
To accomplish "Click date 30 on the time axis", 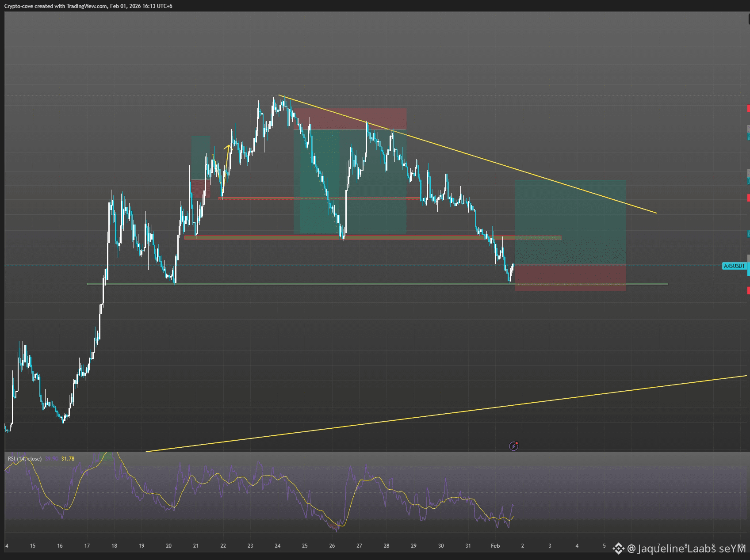I will tap(441, 546).
